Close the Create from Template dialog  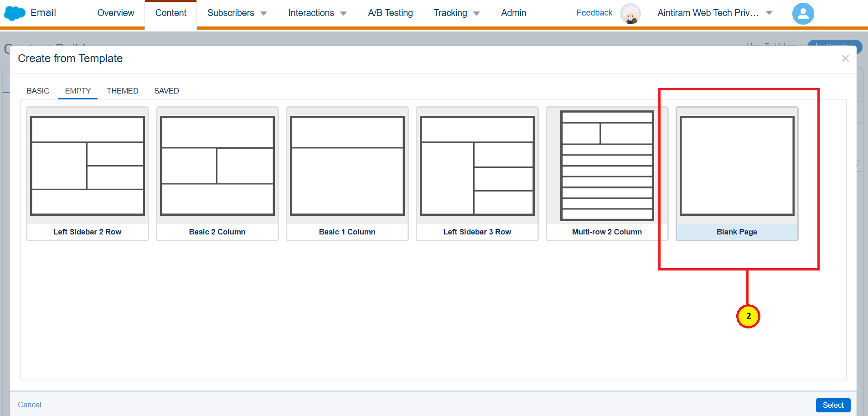tap(845, 58)
